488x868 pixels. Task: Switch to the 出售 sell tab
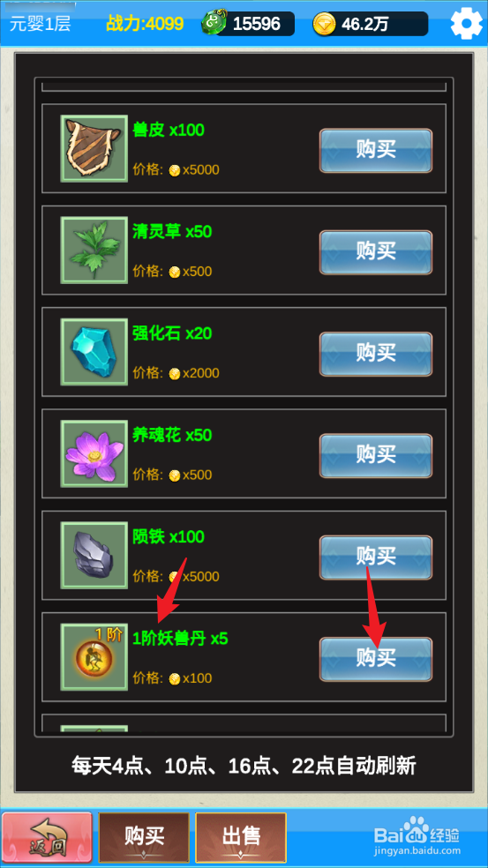coord(241,836)
